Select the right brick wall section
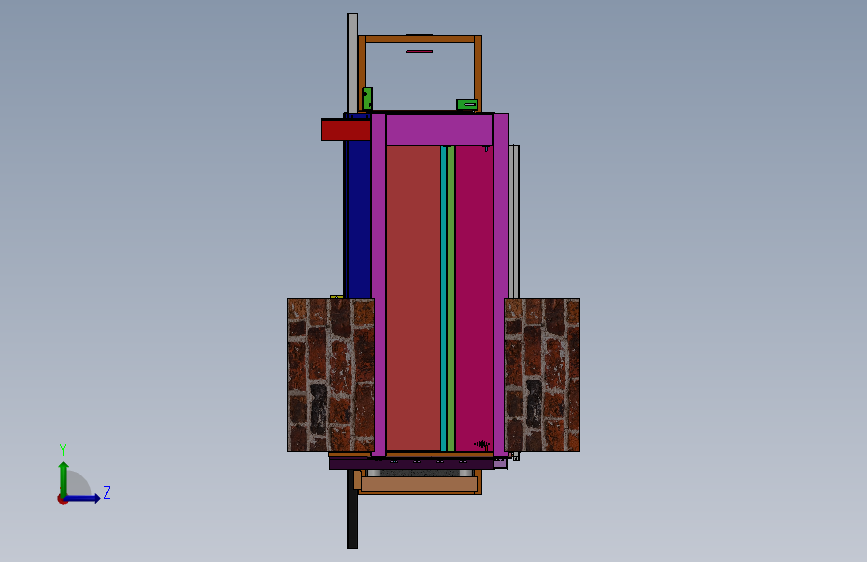Screen dimensions: 867x562 tap(542, 375)
